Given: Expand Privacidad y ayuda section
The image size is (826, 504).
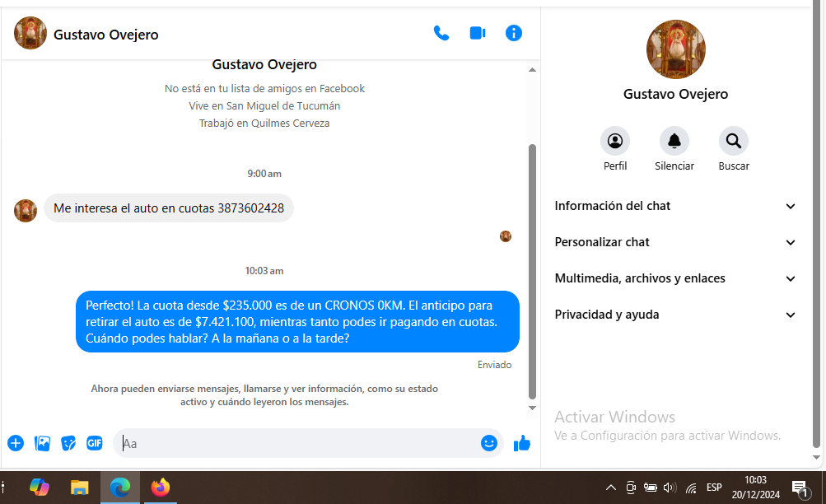Looking at the screenshot, I should click(675, 315).
